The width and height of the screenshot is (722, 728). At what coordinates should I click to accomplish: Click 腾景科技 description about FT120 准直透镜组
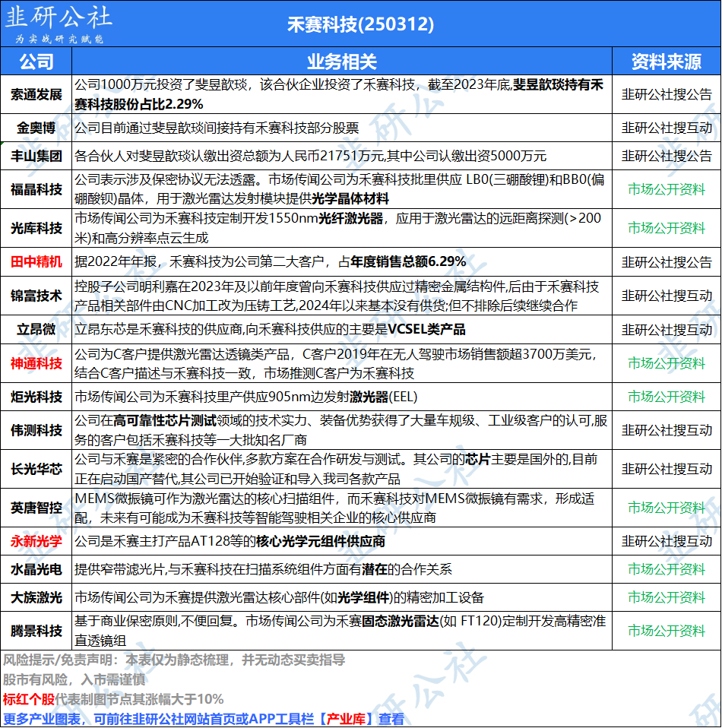click(x=340, y=631)
